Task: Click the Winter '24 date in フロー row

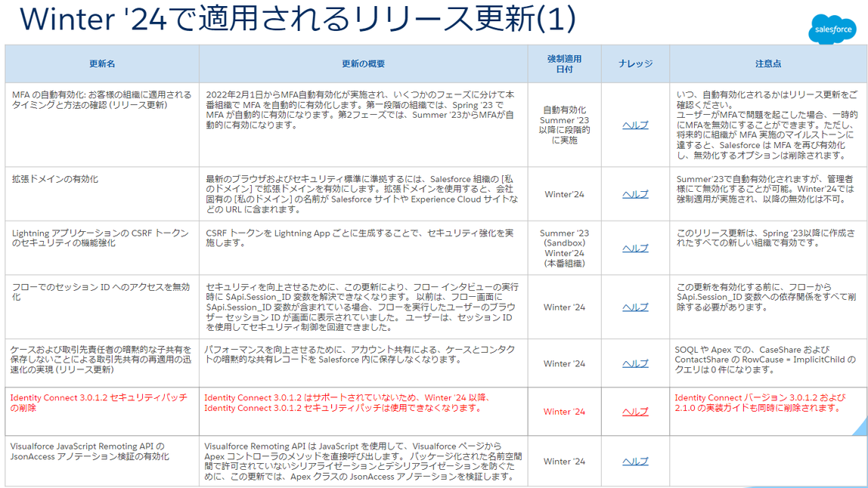Action: (564, 307)
